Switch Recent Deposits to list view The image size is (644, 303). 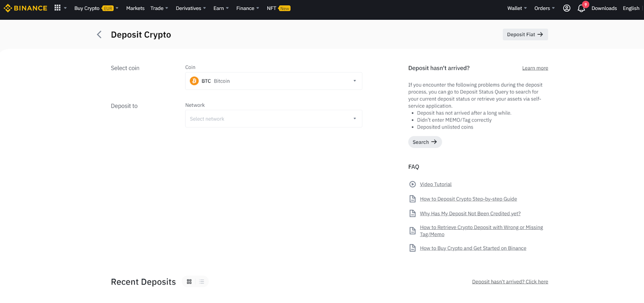(202, 282)
